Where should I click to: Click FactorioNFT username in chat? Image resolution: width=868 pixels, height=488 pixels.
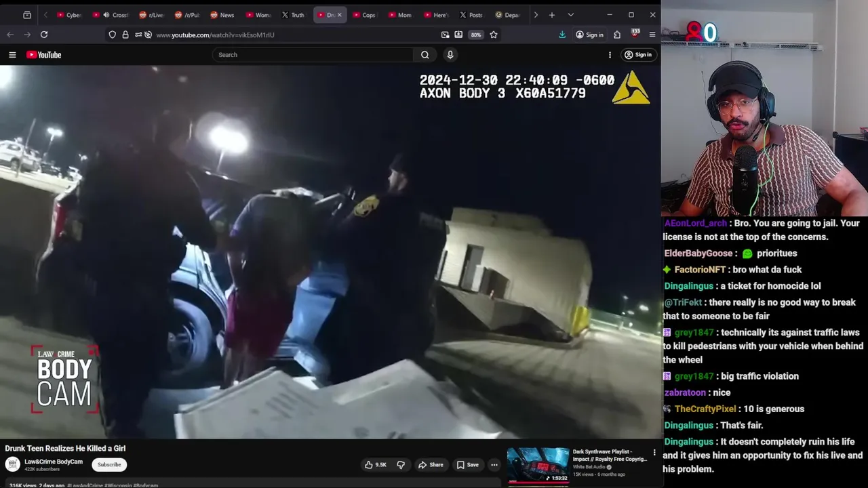pos(700,270)
